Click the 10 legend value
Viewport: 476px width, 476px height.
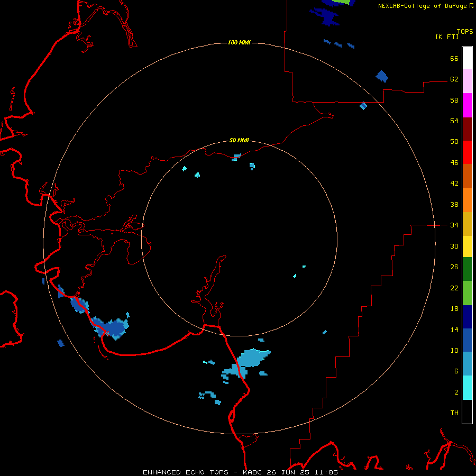click(454, 351)
